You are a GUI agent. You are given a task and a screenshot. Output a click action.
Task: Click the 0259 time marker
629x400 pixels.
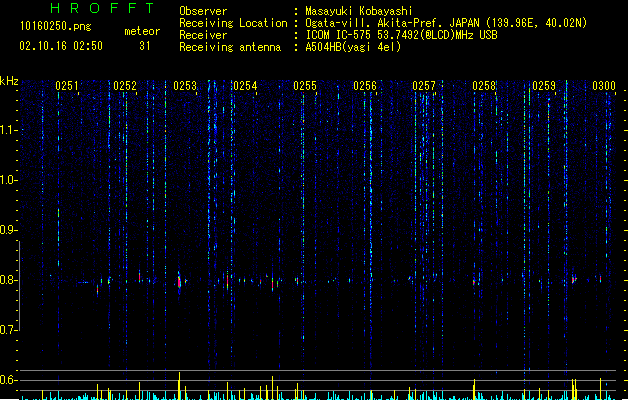click(x=544, y=86)
